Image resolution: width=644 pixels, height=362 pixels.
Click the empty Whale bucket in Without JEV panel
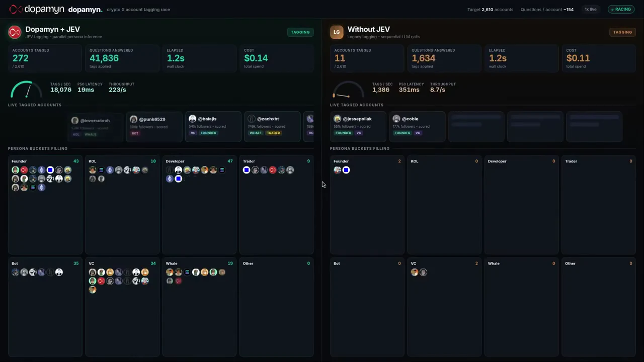click(x=521, y=308)
